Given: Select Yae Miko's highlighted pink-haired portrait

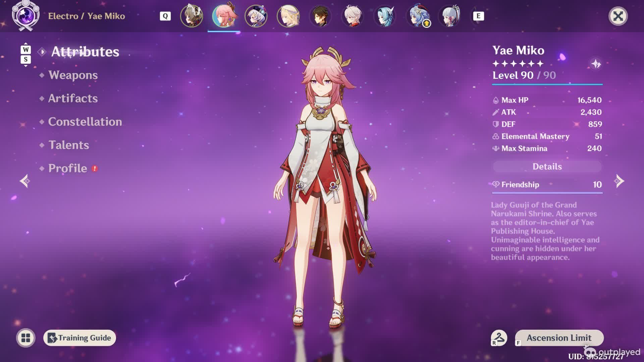Looking at the screenshot, I should pyautogui.click(x=224, y=16).
